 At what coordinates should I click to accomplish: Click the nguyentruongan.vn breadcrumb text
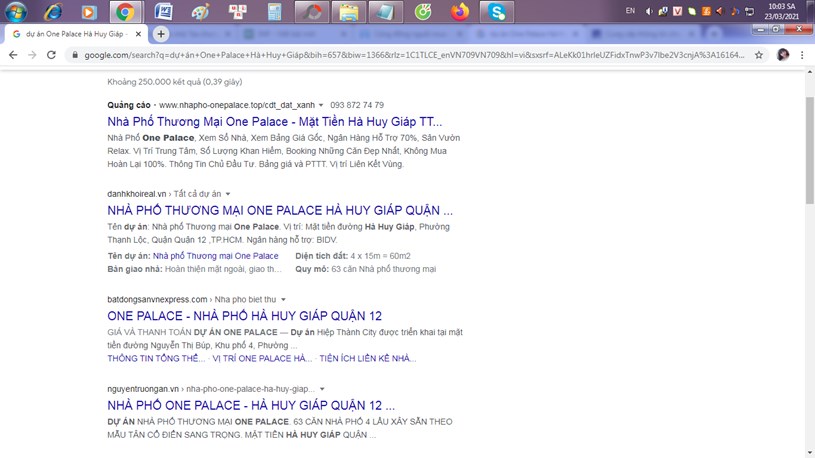[211, 389]
